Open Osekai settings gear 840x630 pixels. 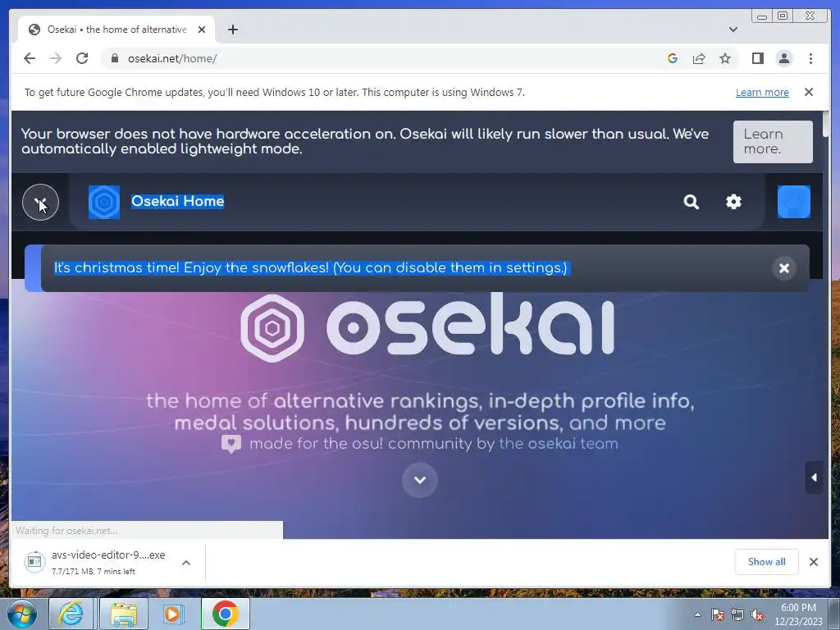point(733,202)
